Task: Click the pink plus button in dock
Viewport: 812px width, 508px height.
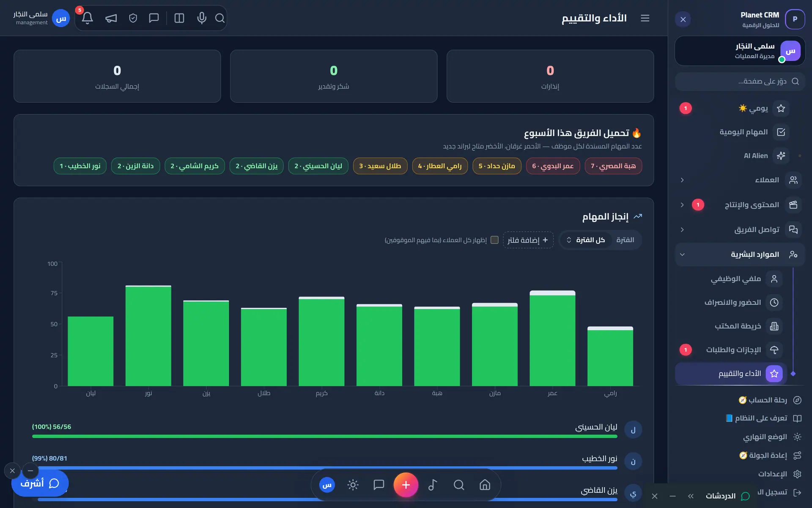Action: 406,485
